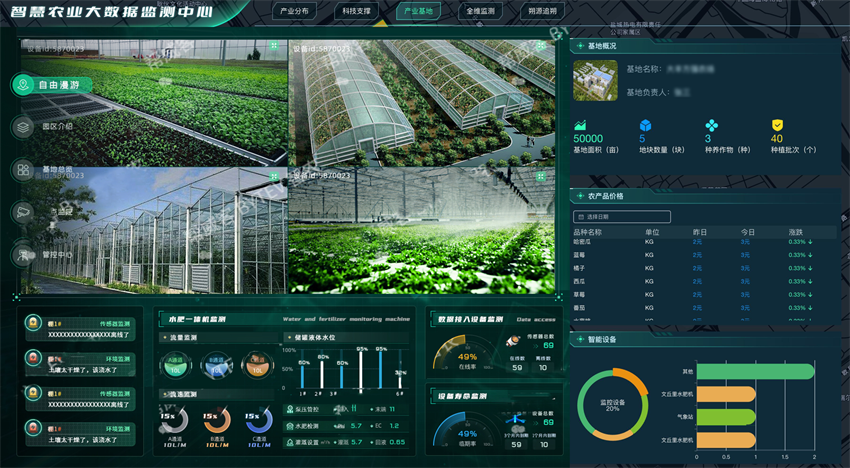
Task: Expand the arched tunnel greenhouse camera feed
Action: pos(541,46)
